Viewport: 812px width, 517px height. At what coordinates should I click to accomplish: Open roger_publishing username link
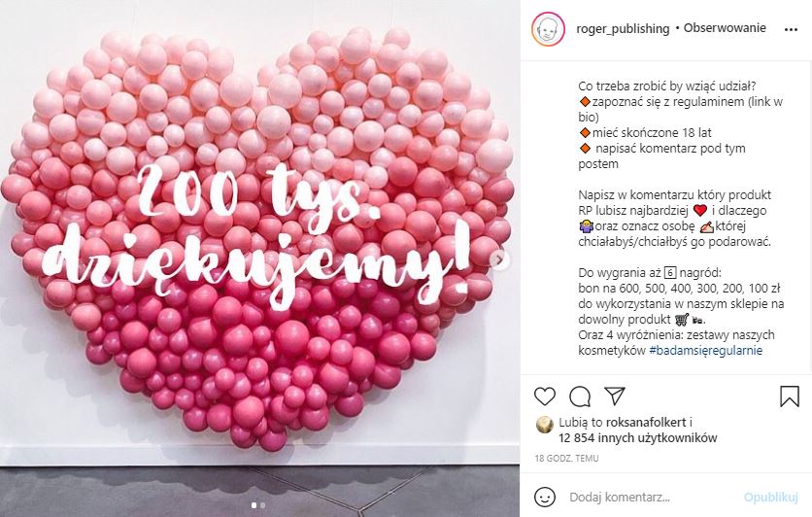click(623, 29)
